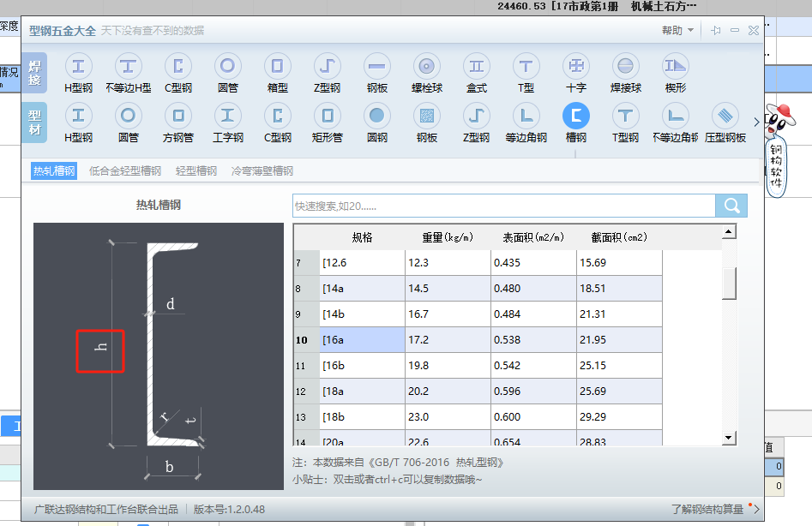The image size is (812, 526).
Task: Expand more profile types with right chevron
Action: tap(756, 122)
